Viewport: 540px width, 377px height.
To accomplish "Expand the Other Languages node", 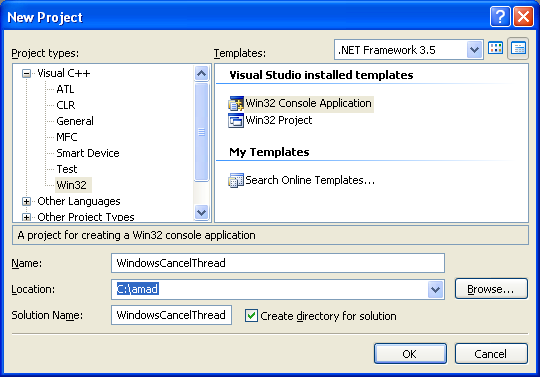I will [26, 201].
